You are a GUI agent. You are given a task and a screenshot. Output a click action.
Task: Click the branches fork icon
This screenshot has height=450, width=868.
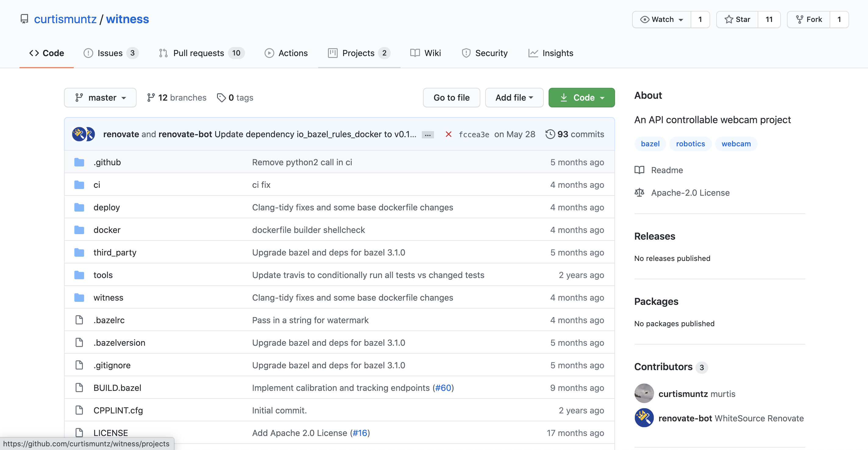(x=151, y=98)
